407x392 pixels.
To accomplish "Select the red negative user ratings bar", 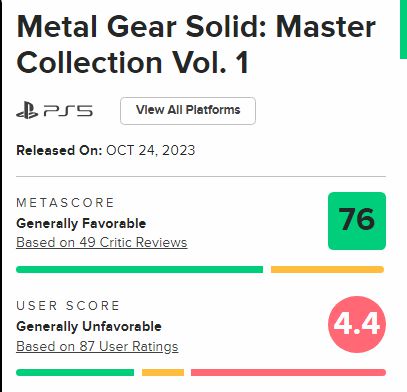I will pyautogui.click(x=288, y=372).
